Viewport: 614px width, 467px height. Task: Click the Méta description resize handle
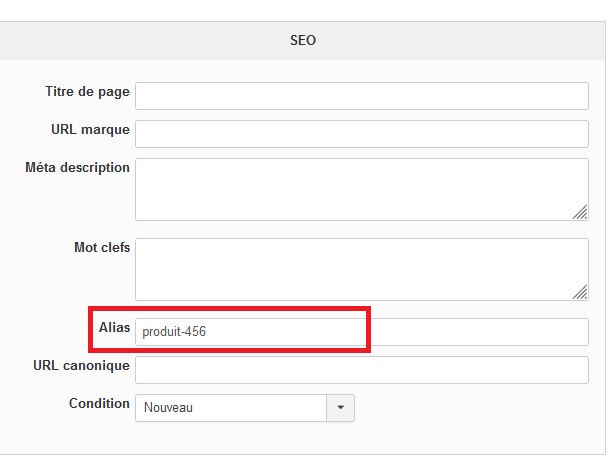(x=581, y=212)
